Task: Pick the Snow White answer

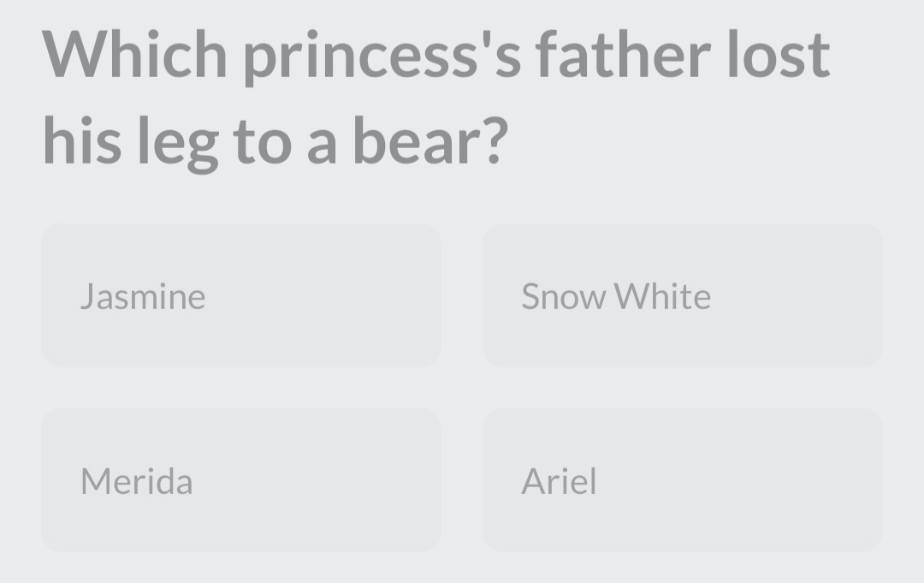Action: (683, 295)
